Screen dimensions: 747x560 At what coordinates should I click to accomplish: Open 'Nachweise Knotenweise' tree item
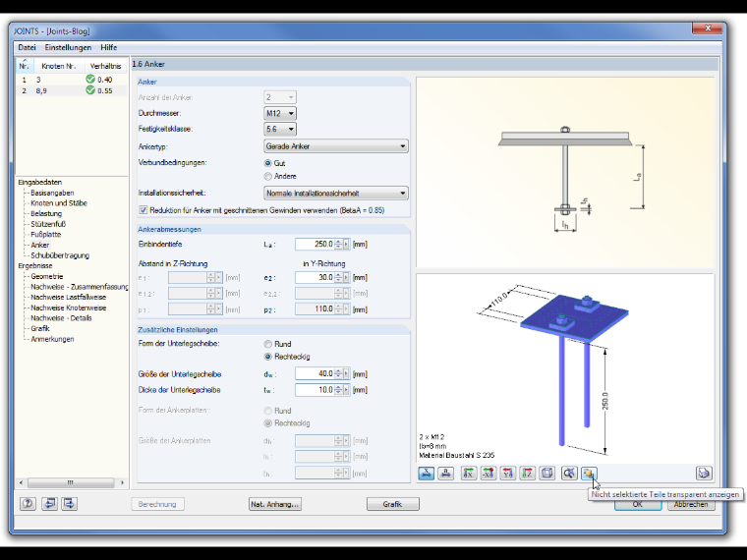[x=69, y=308]
